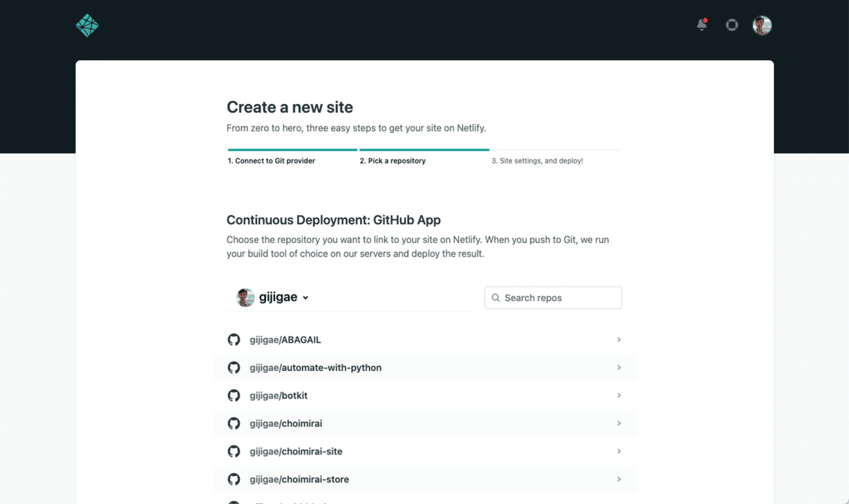This screenshot has height=504, width=849.
Task: Go to step 1 Connect to Git provider
Action: [272, 161]
